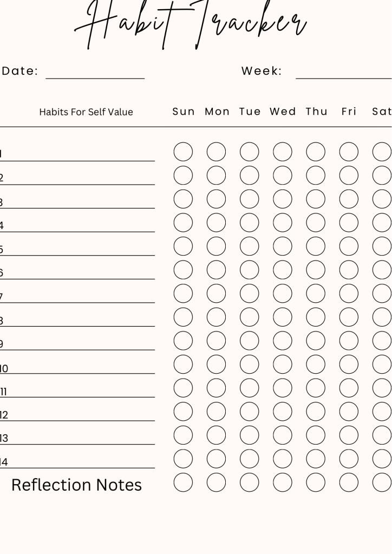The width and height of the screenshot is (392, 554).
Task: Check the Monday circle beside Reflection Notes
Action: [x=216, y=483]
